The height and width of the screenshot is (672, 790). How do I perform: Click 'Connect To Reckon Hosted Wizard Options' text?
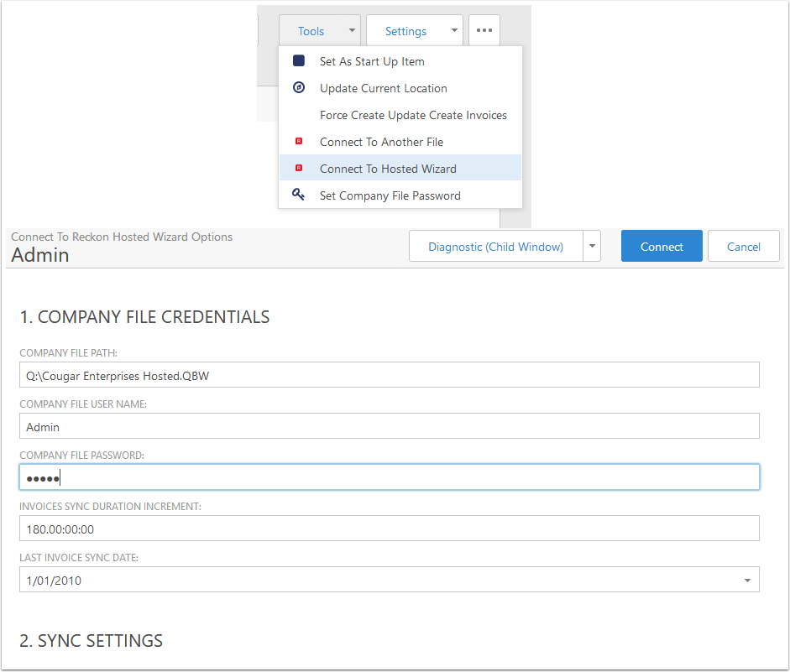click(x=122, y=237)
